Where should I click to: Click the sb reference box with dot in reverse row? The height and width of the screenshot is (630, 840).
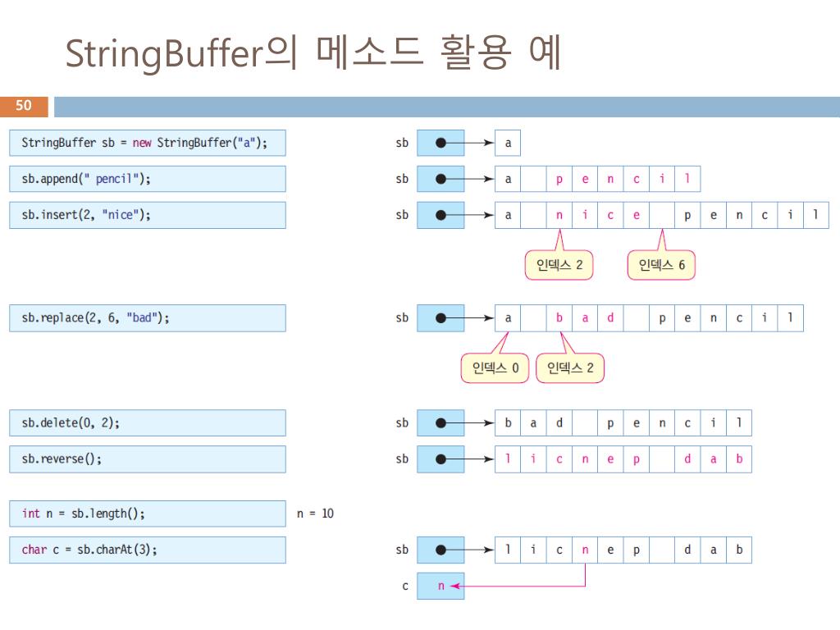coord(441,459)
